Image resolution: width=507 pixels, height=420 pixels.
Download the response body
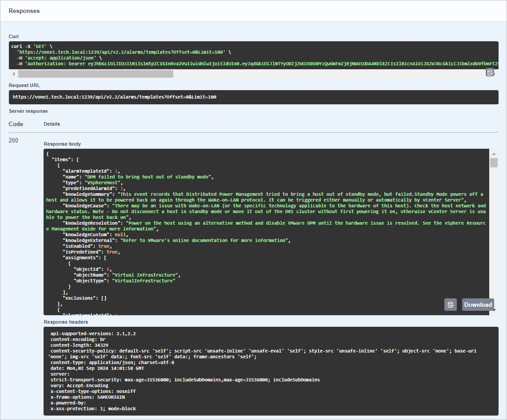pos(478,305)
